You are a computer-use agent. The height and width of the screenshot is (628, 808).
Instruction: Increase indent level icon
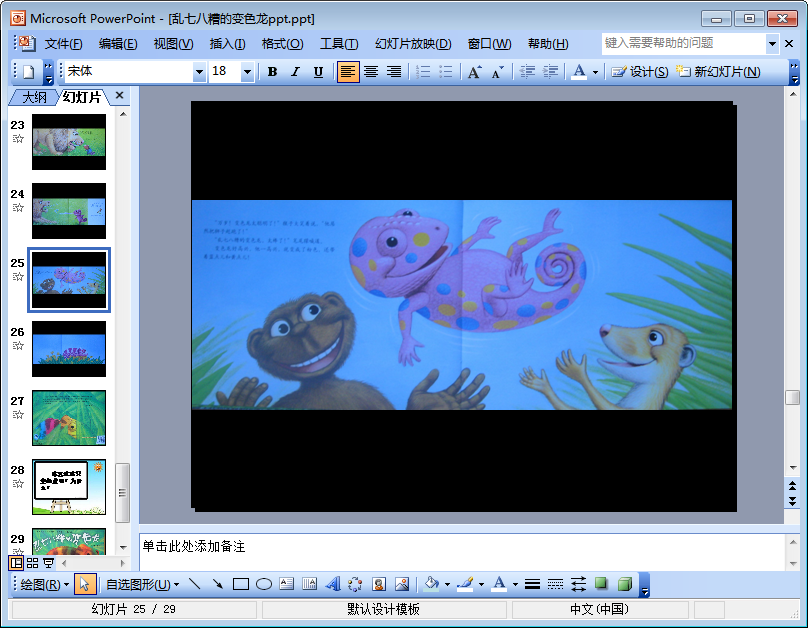[550, 72]
